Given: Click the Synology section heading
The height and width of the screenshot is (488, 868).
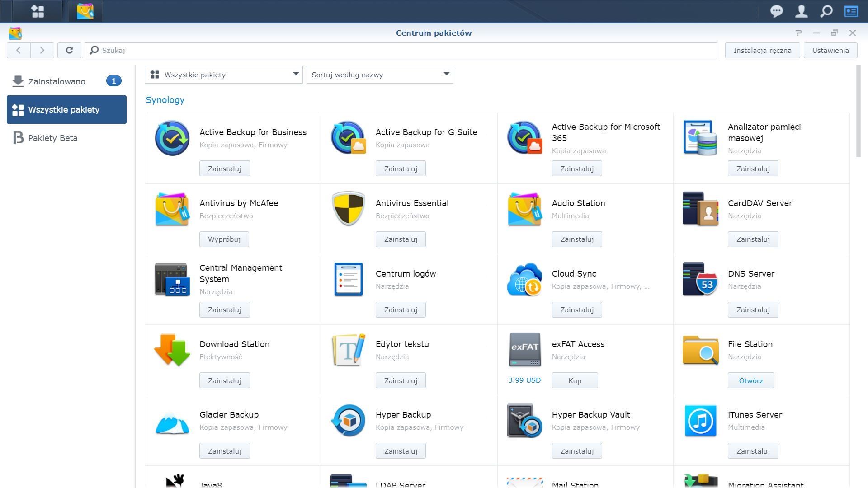Looking at the screenshot, I should point(165,100).
